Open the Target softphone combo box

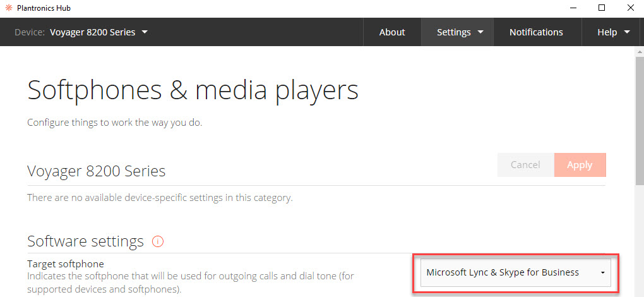coord(515,272)
